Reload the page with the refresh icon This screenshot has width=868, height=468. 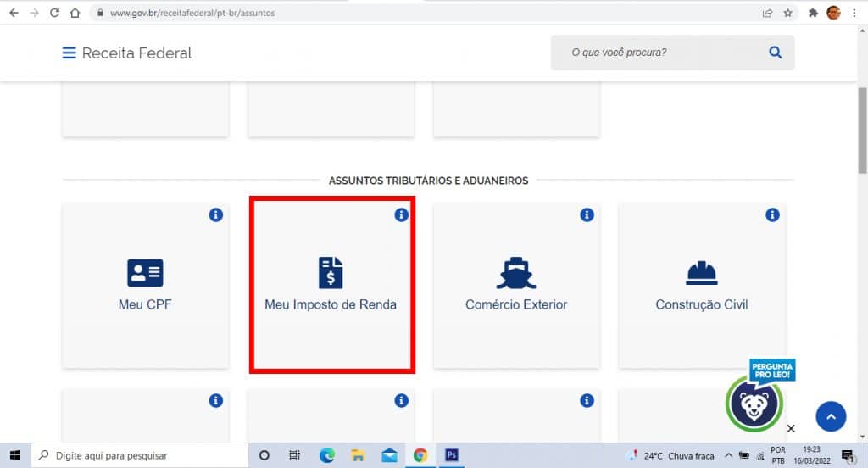coord(54,13)
